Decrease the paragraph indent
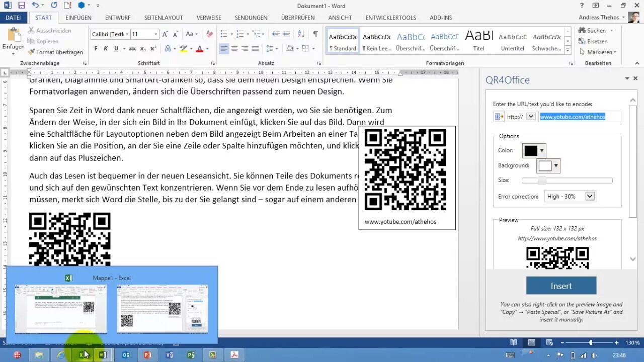 (276, 34)
